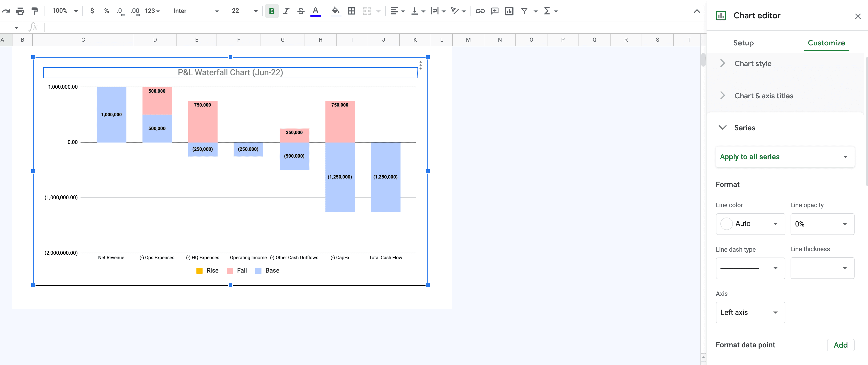Open vertical align dropdown
The height and width of the screenshot is (365, 868).
[x=418, y=11]
